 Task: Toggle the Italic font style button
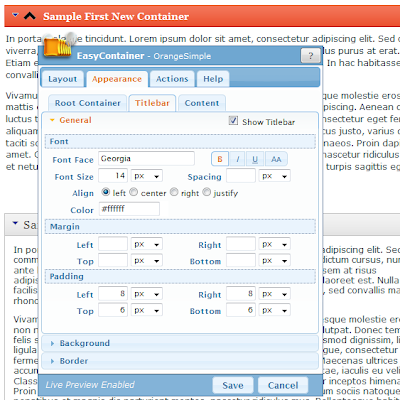238,159
